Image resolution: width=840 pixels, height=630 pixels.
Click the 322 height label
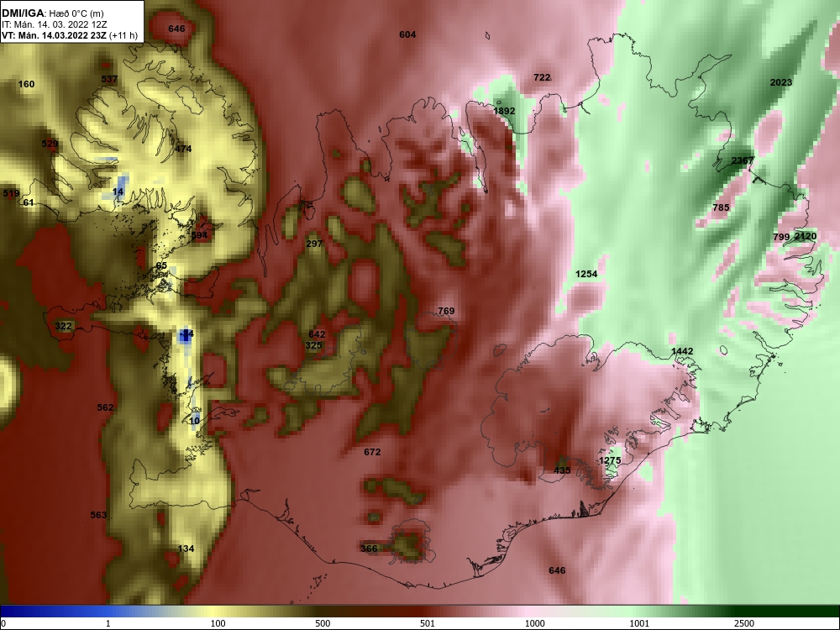(63, 326)
